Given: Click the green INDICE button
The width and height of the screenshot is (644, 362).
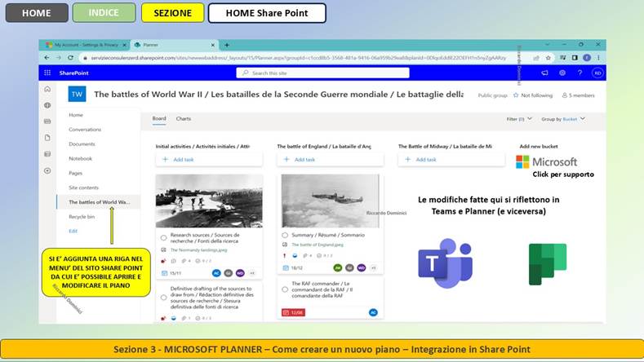Looking at the screenshot, I should pyautogui.click(x=104, y=13).
